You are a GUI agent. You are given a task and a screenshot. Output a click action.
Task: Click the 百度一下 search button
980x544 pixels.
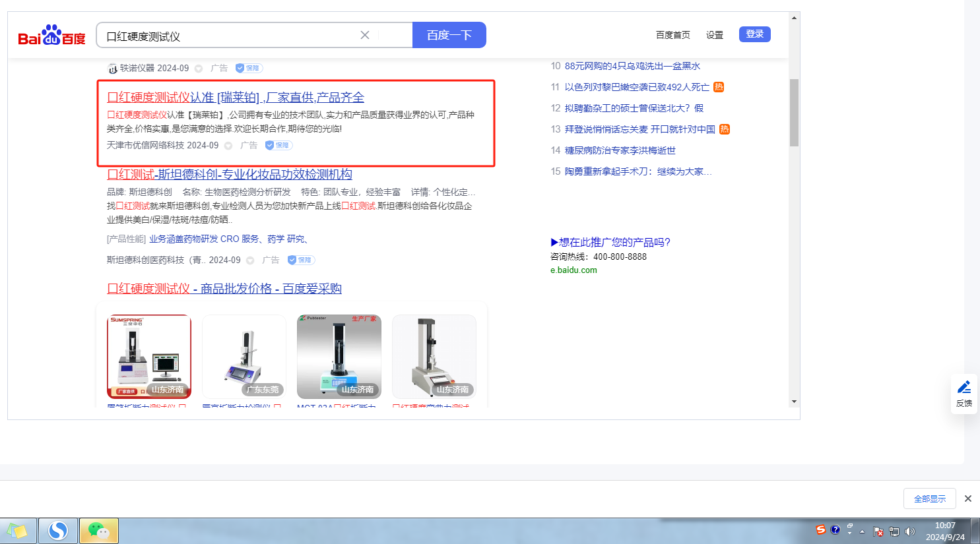[449, 35]
